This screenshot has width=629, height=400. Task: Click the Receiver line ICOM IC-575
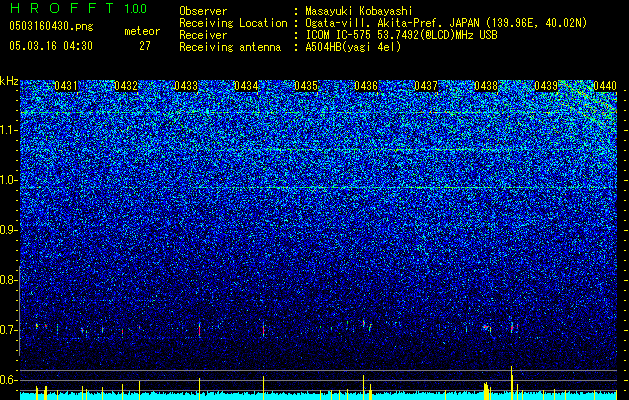point(401,35)
